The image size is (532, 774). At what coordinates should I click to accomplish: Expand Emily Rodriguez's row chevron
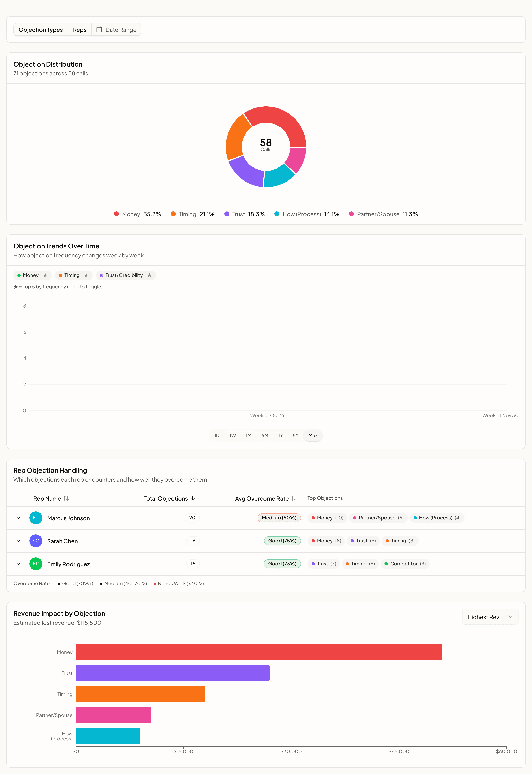pos(18,564)
